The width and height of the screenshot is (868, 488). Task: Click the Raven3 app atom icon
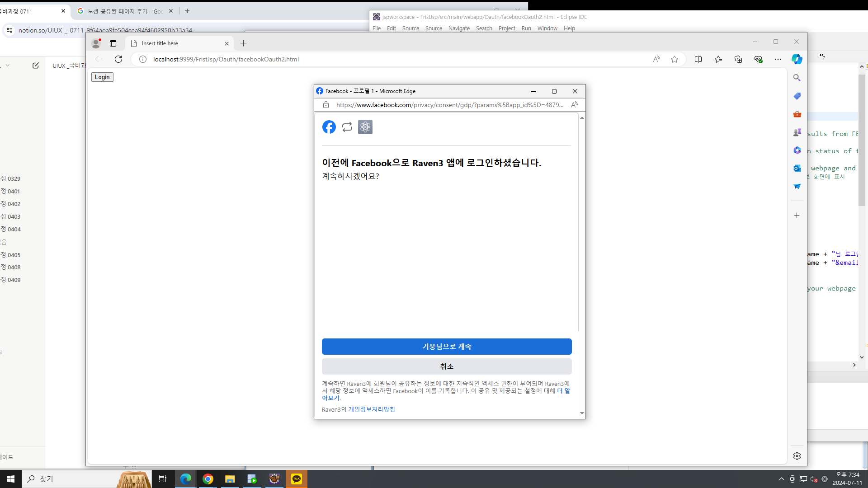(365, 127)
